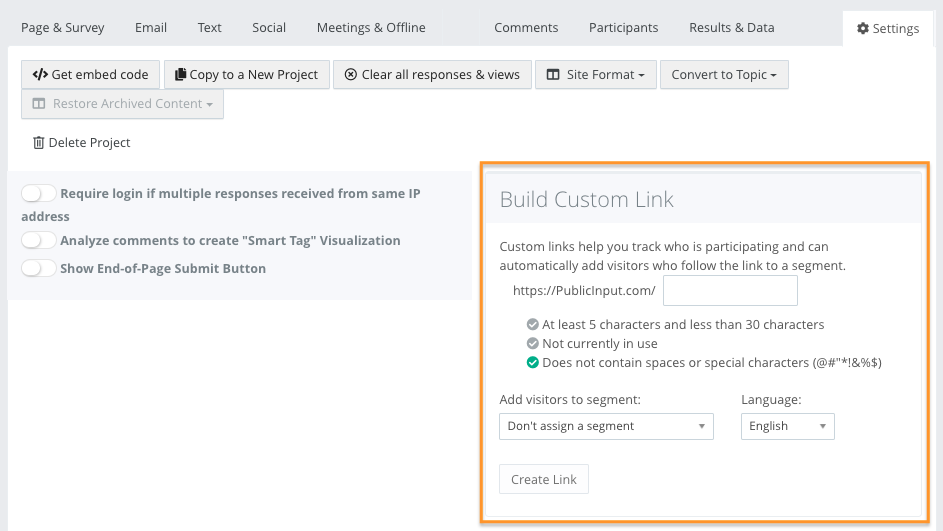Image resolution: width=943 pixels, height=531 pixels.
Task: Switch to the Page & Survey tab
Action: click(x=63, y=28)
